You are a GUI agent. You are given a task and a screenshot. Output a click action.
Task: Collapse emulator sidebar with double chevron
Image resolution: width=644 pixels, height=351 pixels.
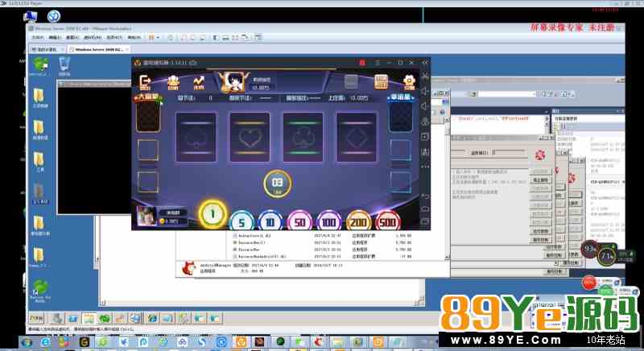click(x=425, y=63)
